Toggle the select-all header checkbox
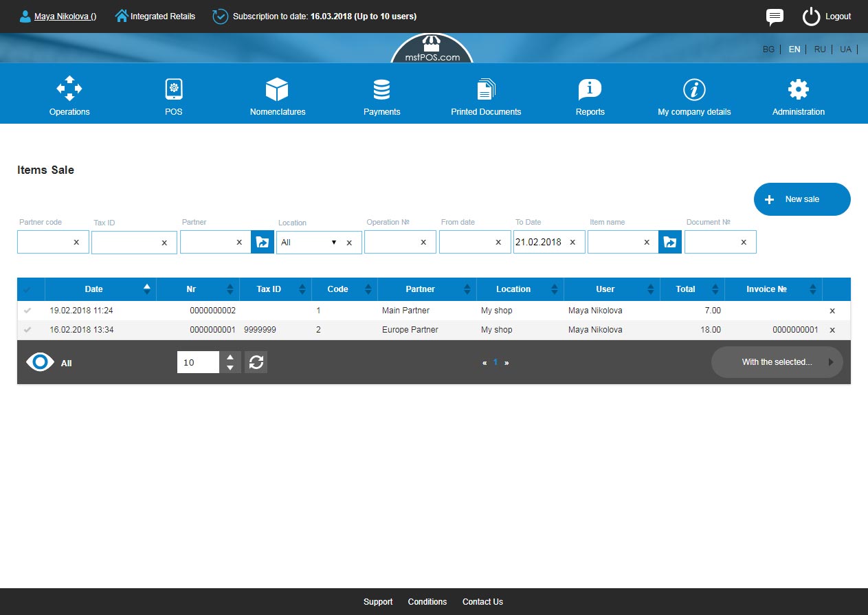Image resolution: width=868 pixels, height=615 pixels. pyautogui.click(x=27, y=289)
